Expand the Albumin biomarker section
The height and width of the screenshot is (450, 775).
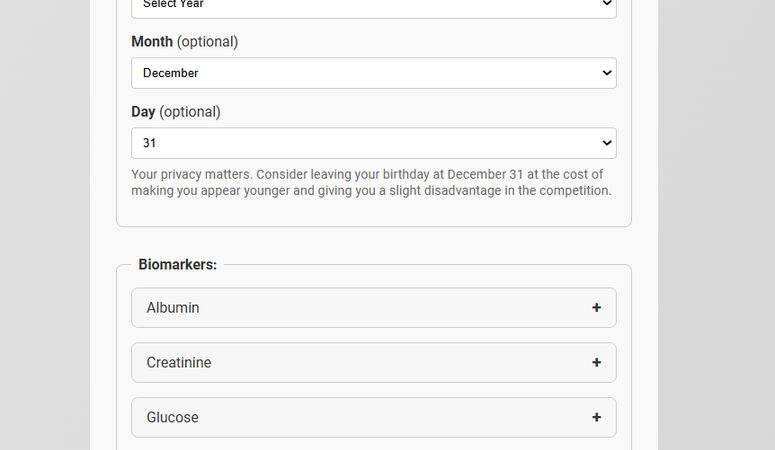(373, 308)
